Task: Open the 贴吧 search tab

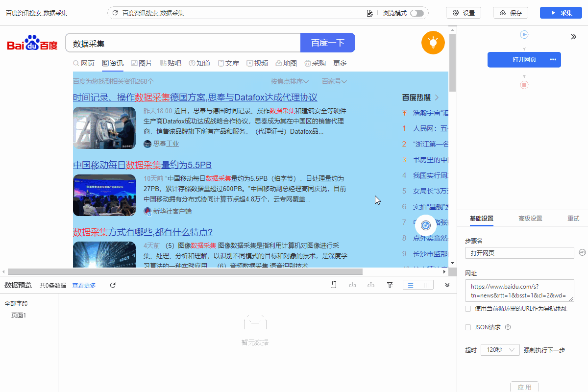Action: (x=171, y=63)
